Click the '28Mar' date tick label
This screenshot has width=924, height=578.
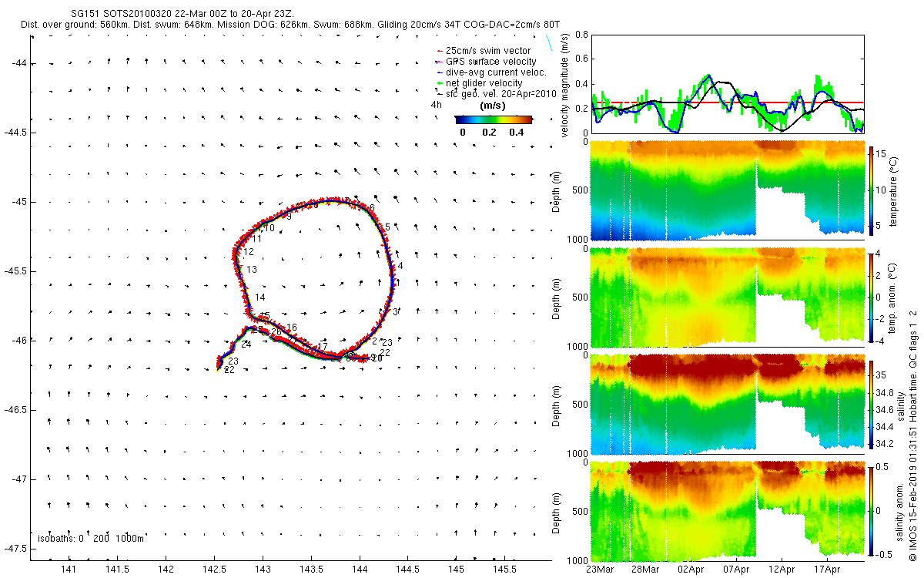pos(645,570)
